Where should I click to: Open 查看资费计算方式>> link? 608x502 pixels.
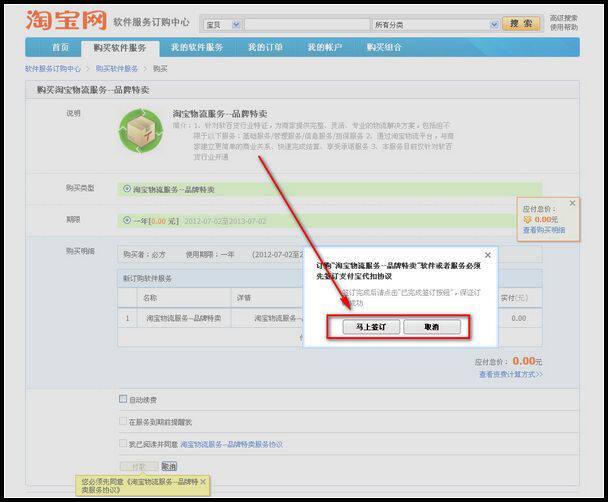tap(511, 374)
